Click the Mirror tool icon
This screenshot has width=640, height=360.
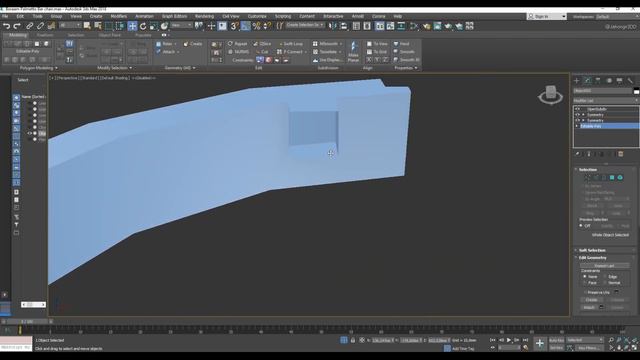point(333,26)
